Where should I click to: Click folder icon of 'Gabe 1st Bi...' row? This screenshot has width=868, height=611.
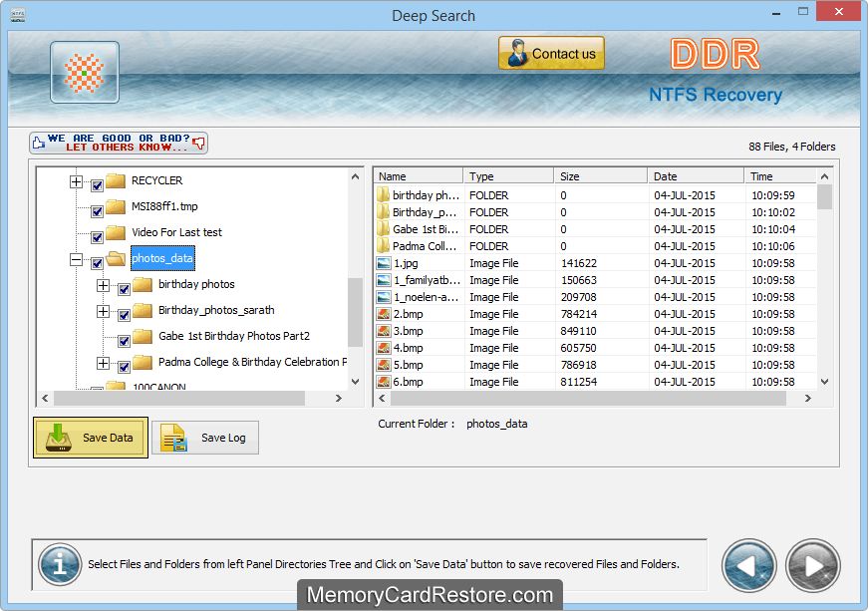383,229
